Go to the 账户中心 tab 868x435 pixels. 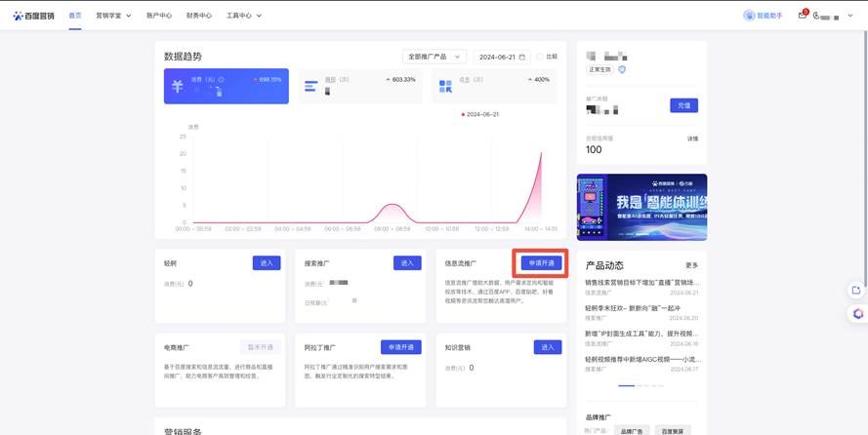[x=158, y=16]
